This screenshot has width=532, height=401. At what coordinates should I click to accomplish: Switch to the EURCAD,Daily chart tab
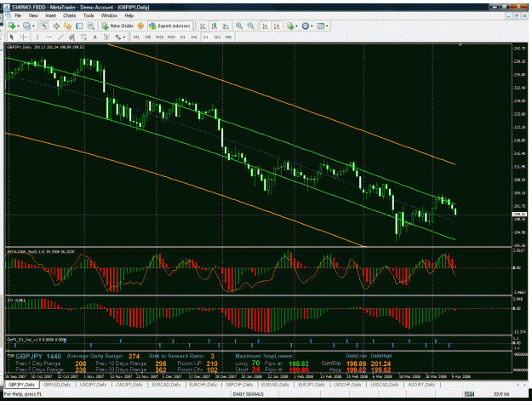pos(166,385)
